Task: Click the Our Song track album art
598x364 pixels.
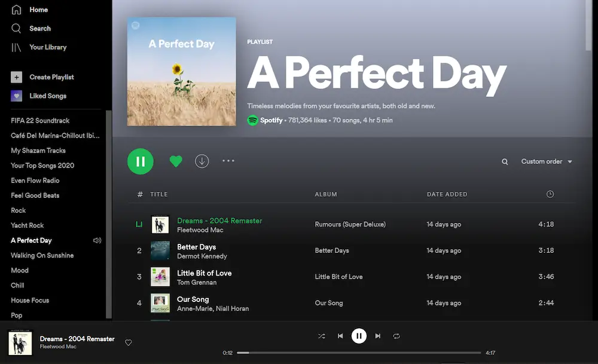Action: (x=160, y=303)
